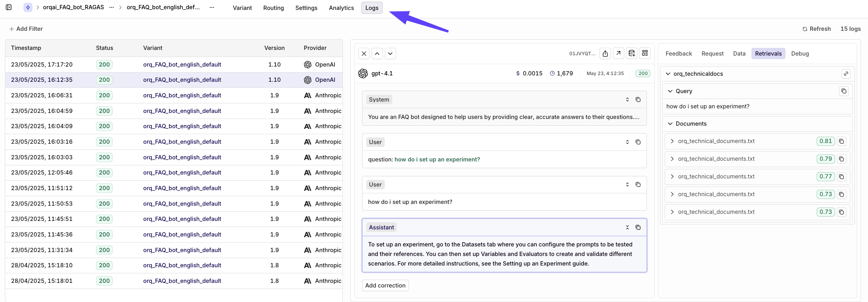Click the add to dataset icon
Image resolution: width=868 pixels, height=302 pixels.
pyautogui.click(x=632, y=53)
